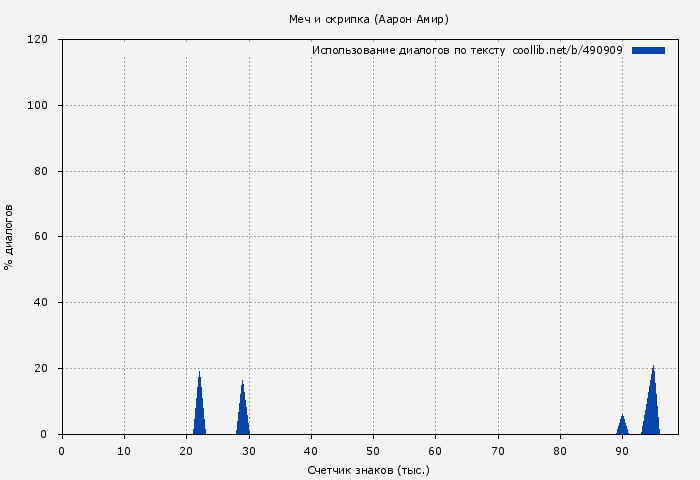Click the chart title "Меч и скрипка (Аарон Амир)"

368,19
